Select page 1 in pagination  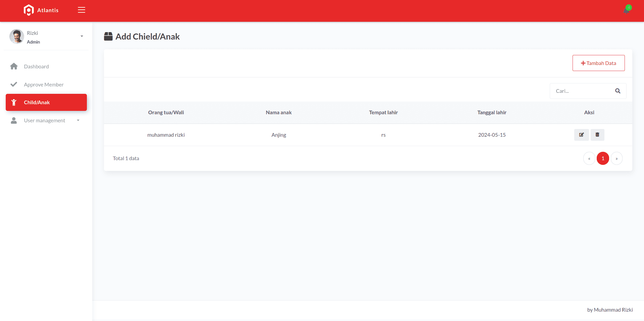(x=603, y=158)
